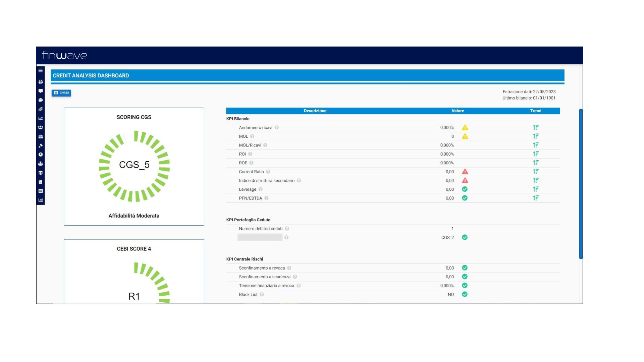The width and height of the screenshot is (644, 362).
Task: Open trend sort icon for MOL row
Action: tap(536, 136)
